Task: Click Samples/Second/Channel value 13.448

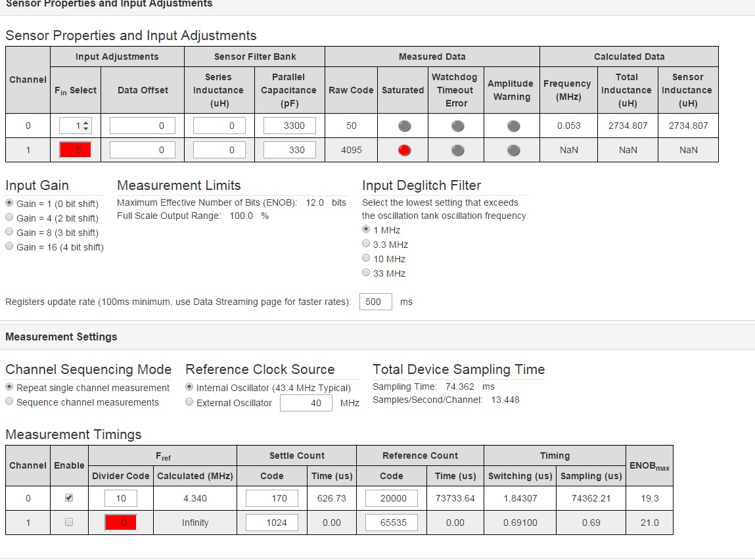Action: pyautogui.click(x=505, y=400)
